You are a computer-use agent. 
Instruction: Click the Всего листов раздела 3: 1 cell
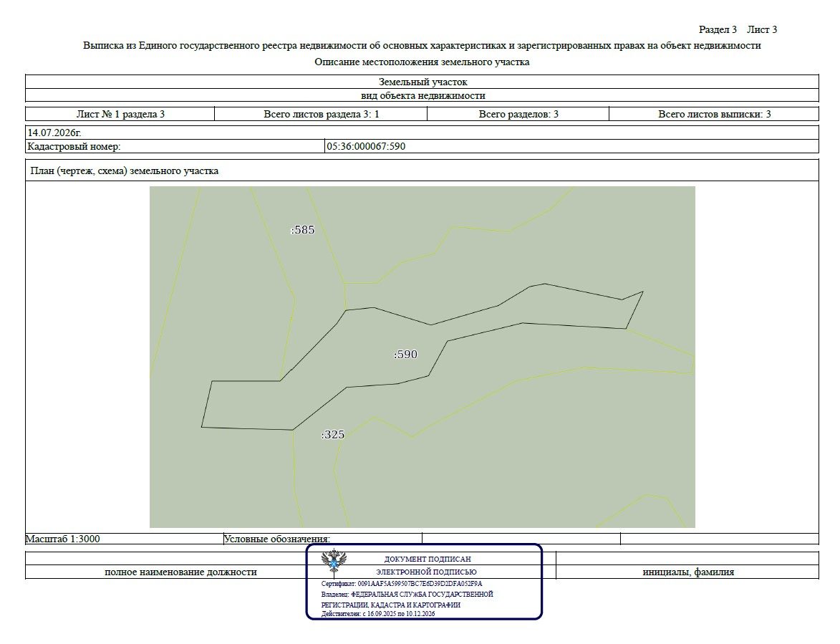321,114
